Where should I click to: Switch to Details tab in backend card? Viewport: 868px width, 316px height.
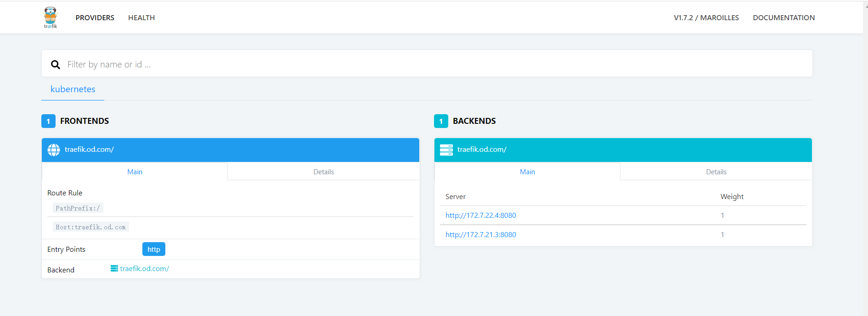(716, 172)
